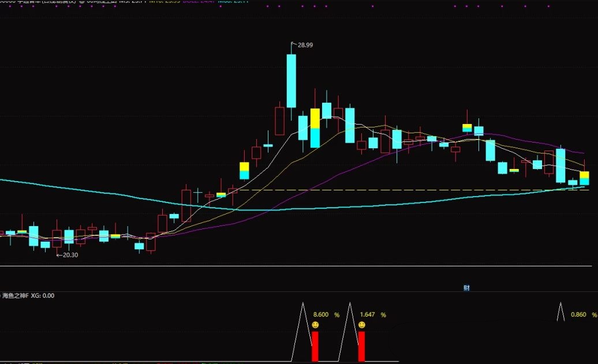Viewport: 598px width, 364px height.
Task: Select the last candlestick at the right edge
Action: pyautogui.click(x=584, y=178)
